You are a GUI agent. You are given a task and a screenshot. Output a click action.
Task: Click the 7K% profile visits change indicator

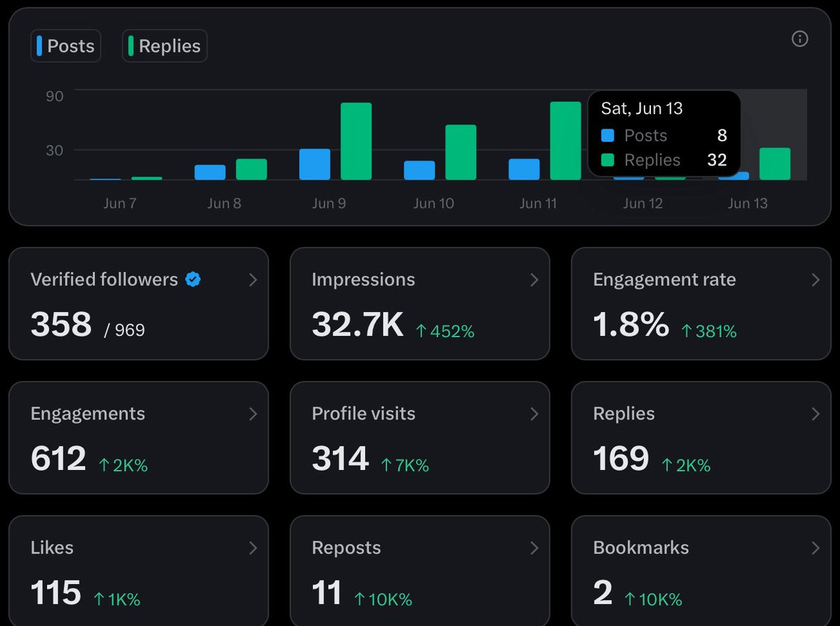pyautogui.click(x=405, y=466)
